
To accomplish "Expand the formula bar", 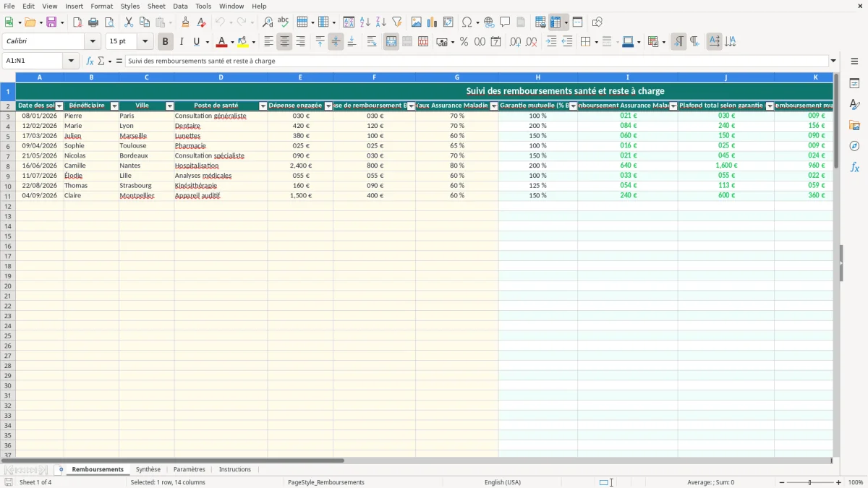I will click(833, 61).
